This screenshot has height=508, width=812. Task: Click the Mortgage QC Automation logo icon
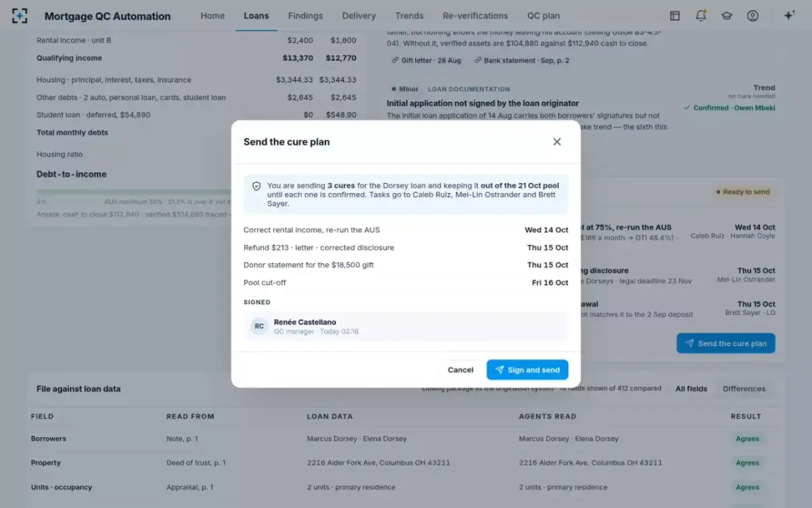point(20,16)
